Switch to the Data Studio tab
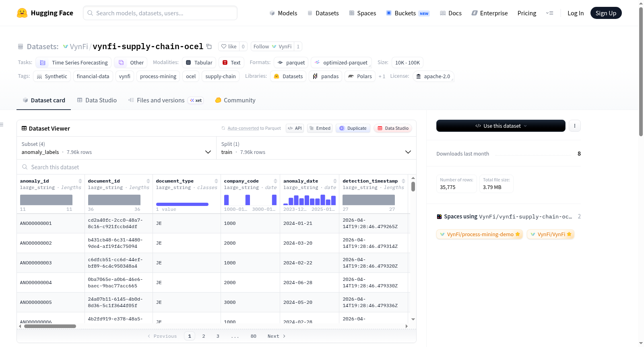The height and width of the screenshot is (347, 644). (97, 100)
